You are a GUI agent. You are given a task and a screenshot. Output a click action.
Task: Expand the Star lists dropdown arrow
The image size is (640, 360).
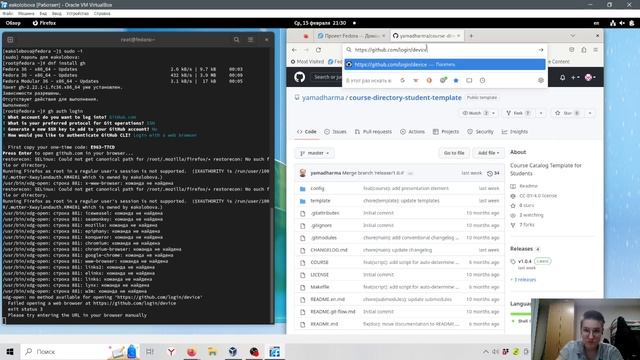[590, 113]
